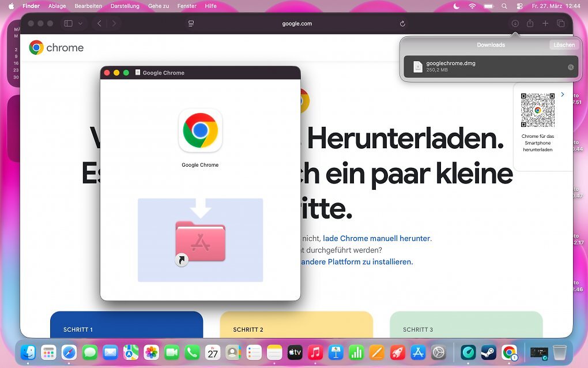Open Notes from the Dock
This screenshot has height=368, width=588.
[274, 352]
